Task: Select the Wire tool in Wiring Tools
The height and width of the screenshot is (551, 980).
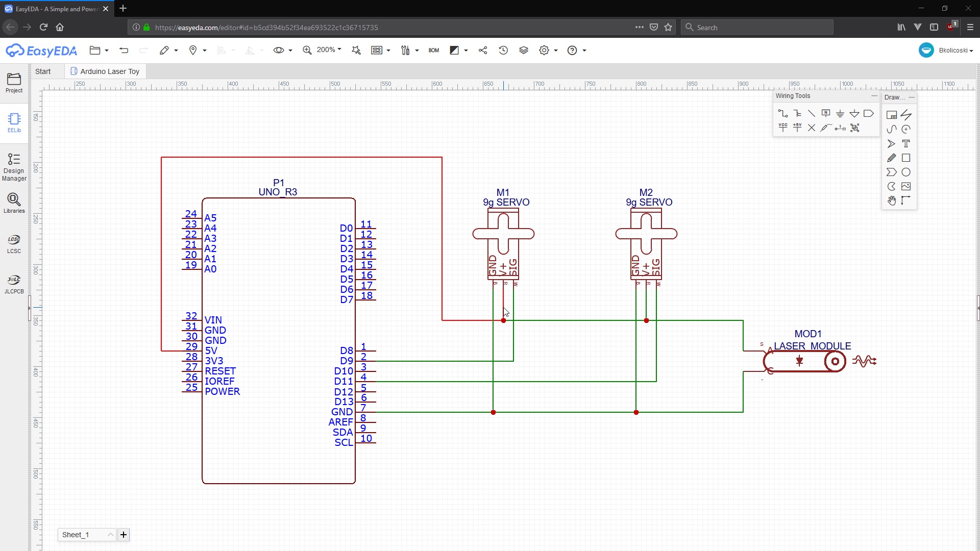Action: (783, 113)
